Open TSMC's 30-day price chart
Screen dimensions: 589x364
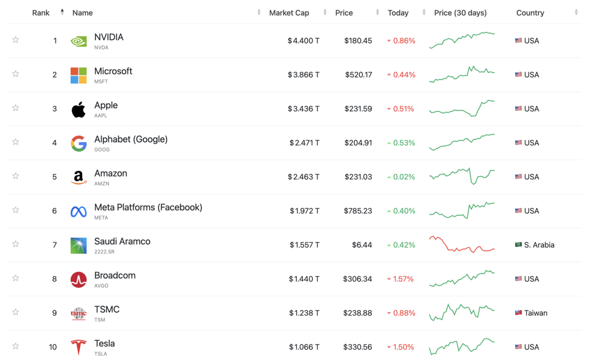[462, 312]
